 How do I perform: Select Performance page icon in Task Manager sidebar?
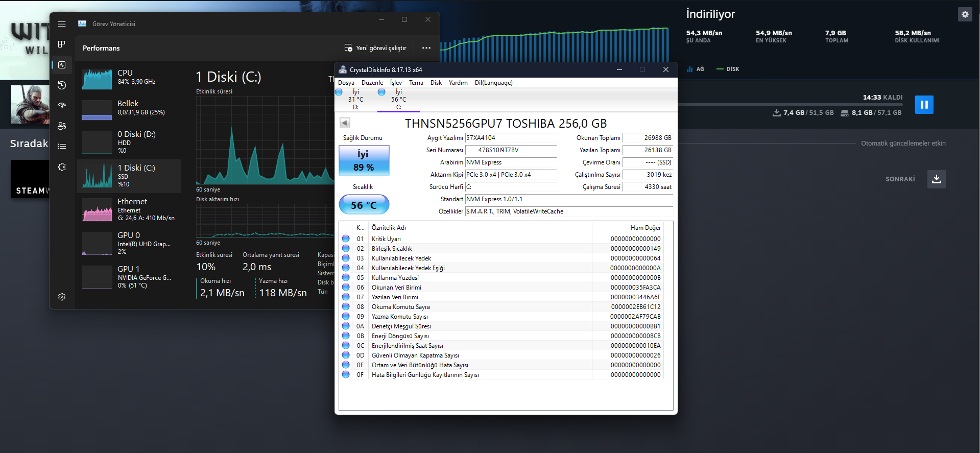click(x=62, y=65)
